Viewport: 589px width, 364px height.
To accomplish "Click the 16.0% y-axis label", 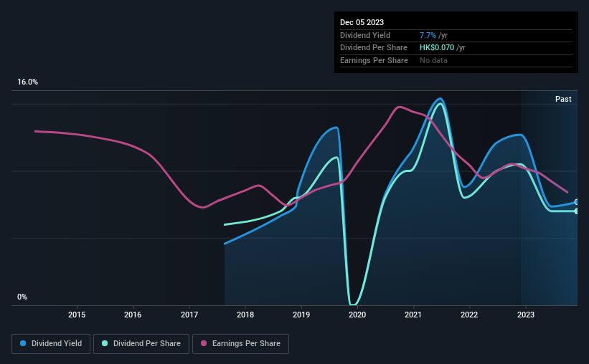I will coord(27,82).
